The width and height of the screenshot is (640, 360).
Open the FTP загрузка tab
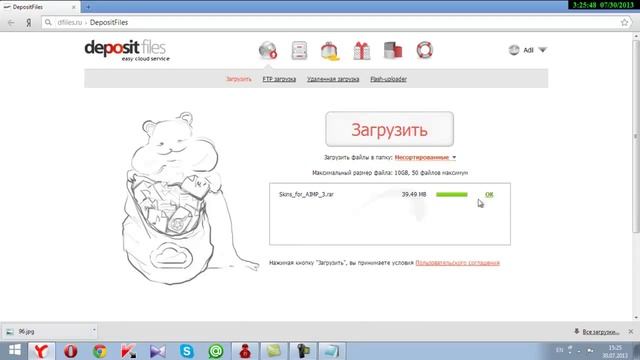pos(279,79)
